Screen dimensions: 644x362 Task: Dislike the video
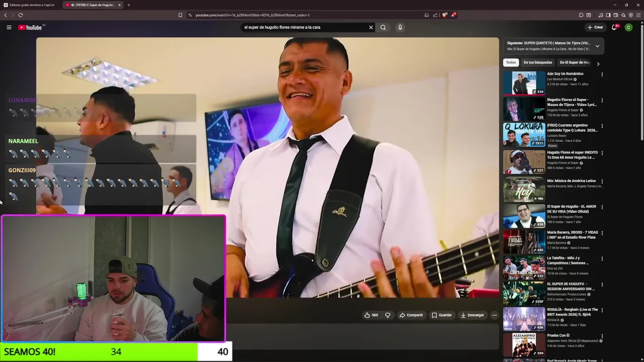pos(387,315)
